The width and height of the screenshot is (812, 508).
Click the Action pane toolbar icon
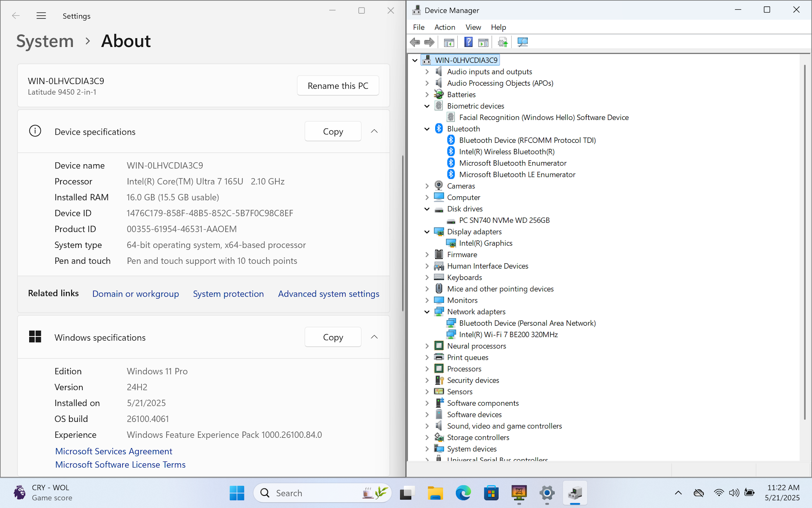[483, 42]
